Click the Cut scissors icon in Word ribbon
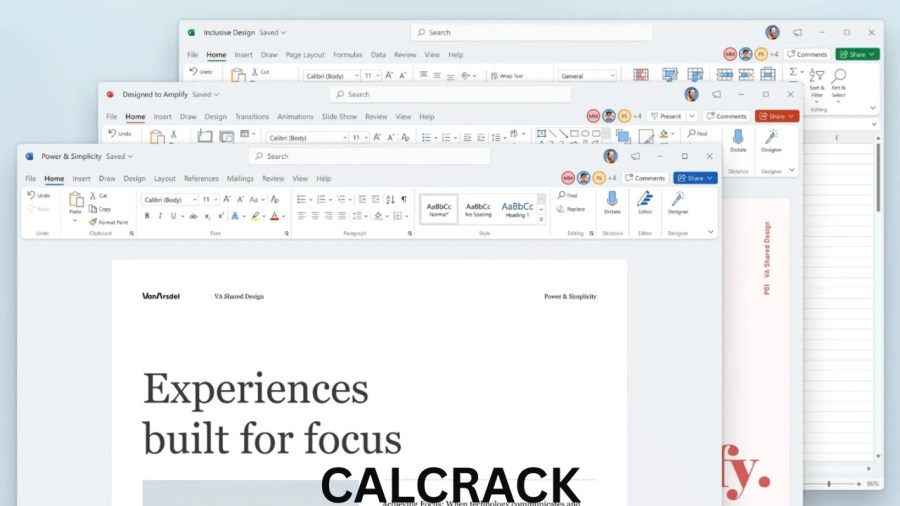 (x=93, y=196)
